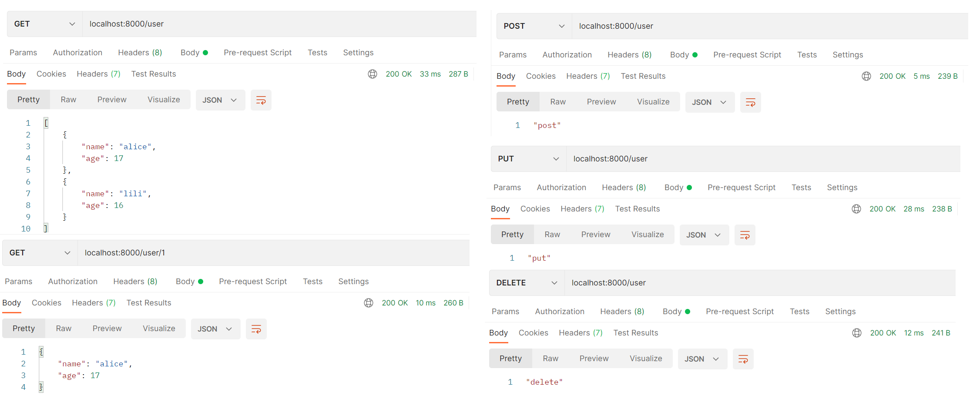This screenshot has height=399, width=980.
Task: Click wrap-lines icon in the PUT response
Action: [745, 235]
